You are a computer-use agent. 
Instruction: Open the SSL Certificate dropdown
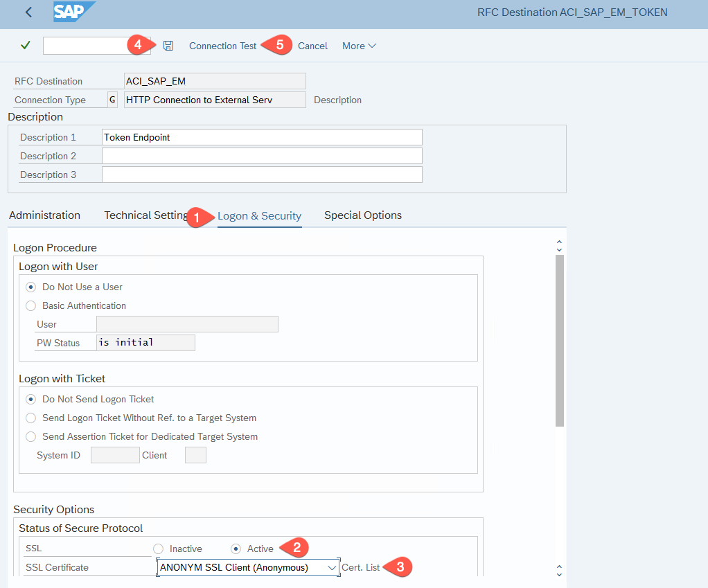(x=248, y=567)
